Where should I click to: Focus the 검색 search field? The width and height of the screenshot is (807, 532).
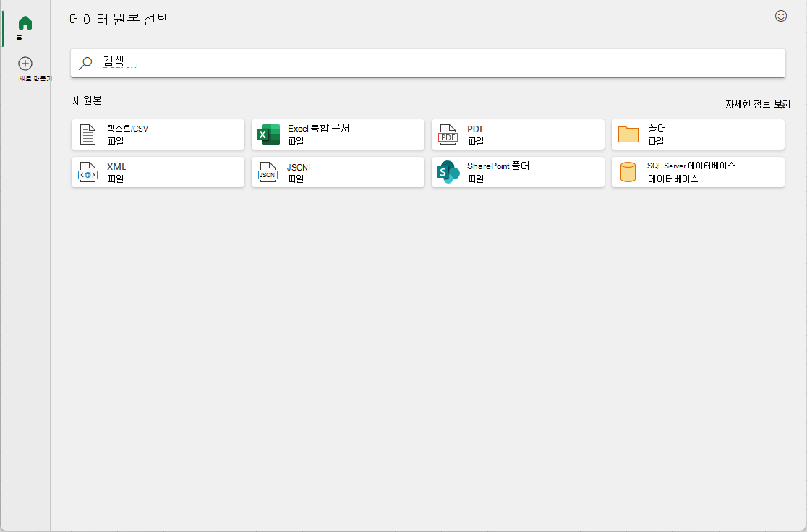pyautogui.click(x=427, y=64)
